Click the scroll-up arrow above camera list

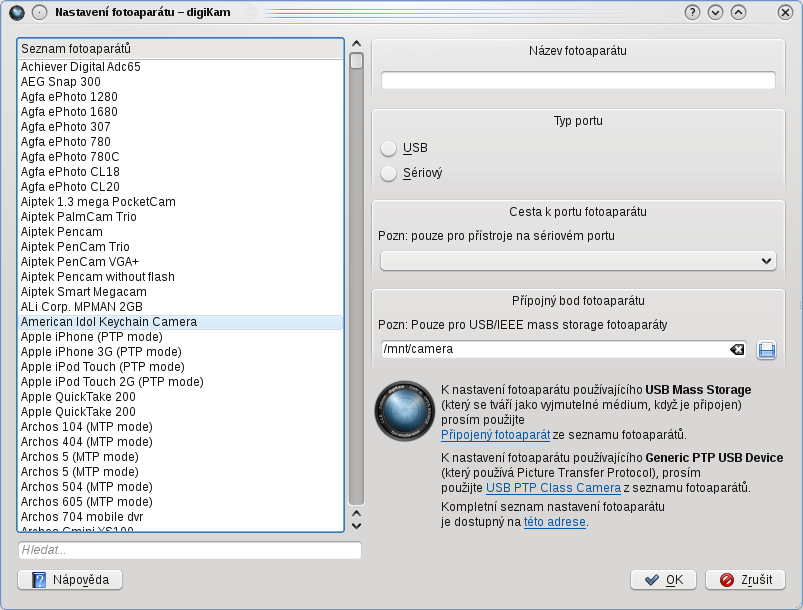tap(356, 44)
